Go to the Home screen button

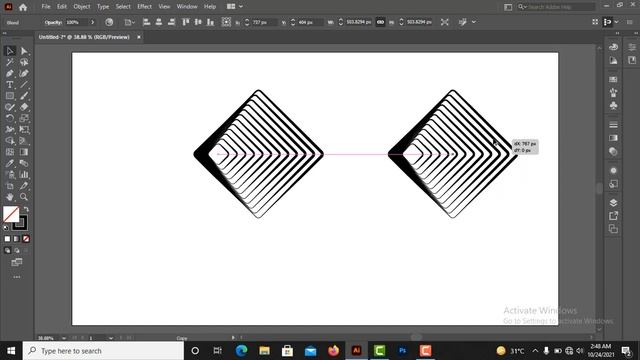[23, 7]
